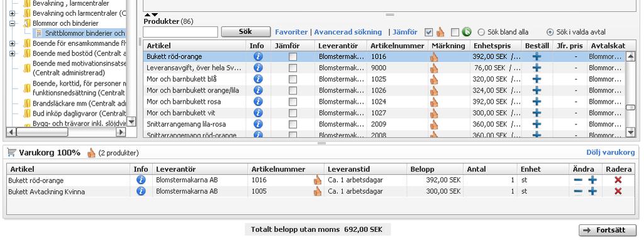Click the Jämför link
644x240 pixels.
click(x=405, y=32)
